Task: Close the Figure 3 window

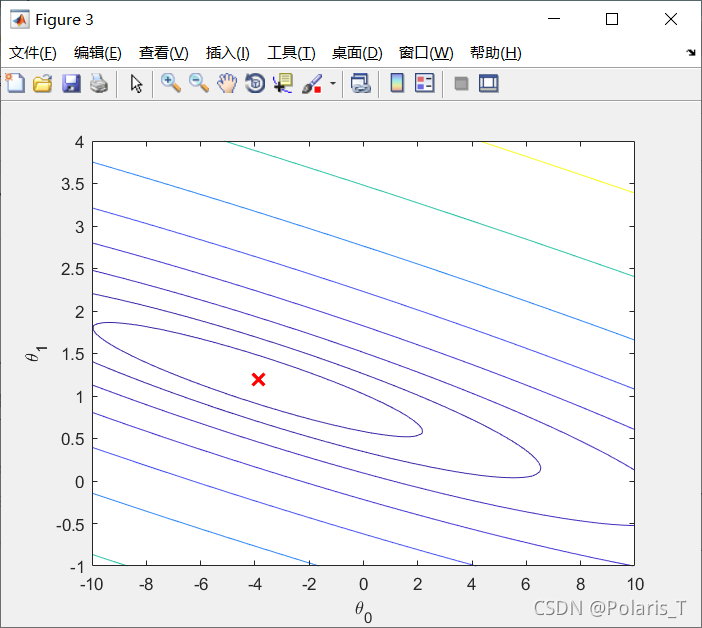Action: [671, 19]
